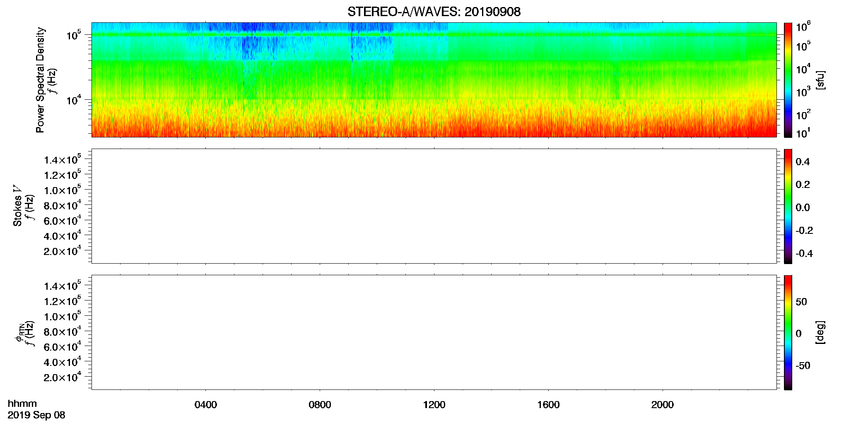Click the 1.4×10^5 tick of Stokes V panel
The width and height of the screenshot is (868, 447).
pyautogui.click(x=63, y=160)
